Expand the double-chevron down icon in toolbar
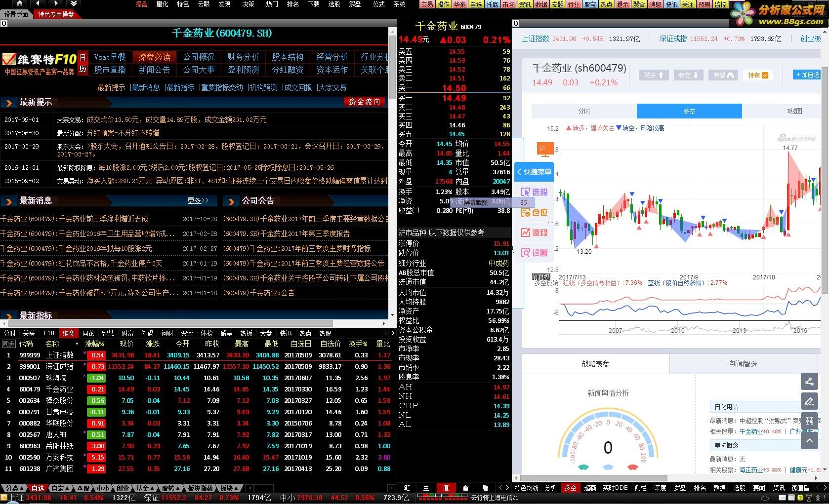The height and width of the screenshot is (504, 829). pyautogui.click(x=73, y=4)
